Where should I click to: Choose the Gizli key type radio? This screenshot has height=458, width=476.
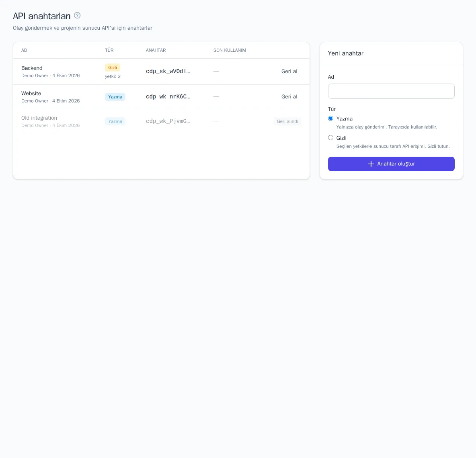point(330,138)
